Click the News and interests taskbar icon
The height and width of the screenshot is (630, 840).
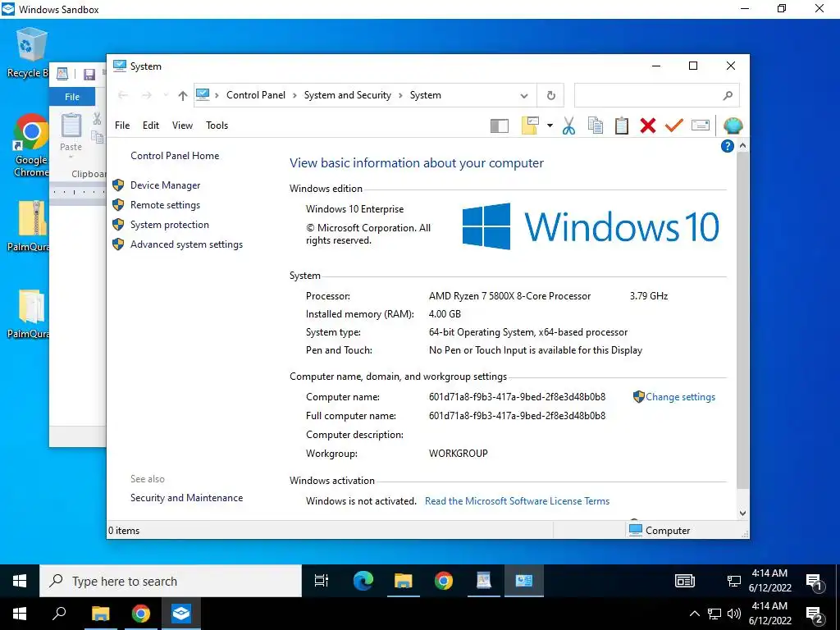click(684, 582)
